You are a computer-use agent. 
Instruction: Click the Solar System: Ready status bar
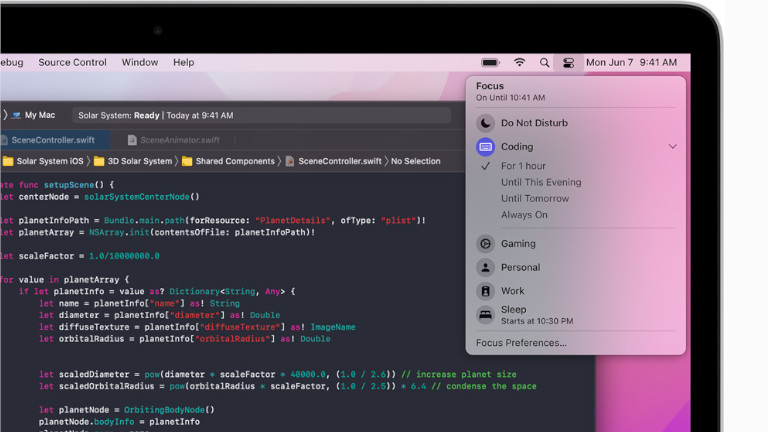(x=262, y=116)
